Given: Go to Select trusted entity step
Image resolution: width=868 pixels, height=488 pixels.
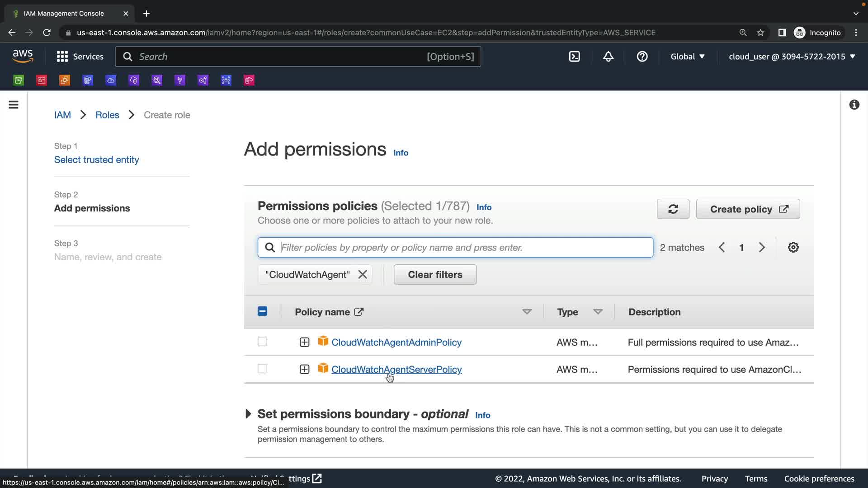Looking at the screenshot, I should (x=96, y=160).
